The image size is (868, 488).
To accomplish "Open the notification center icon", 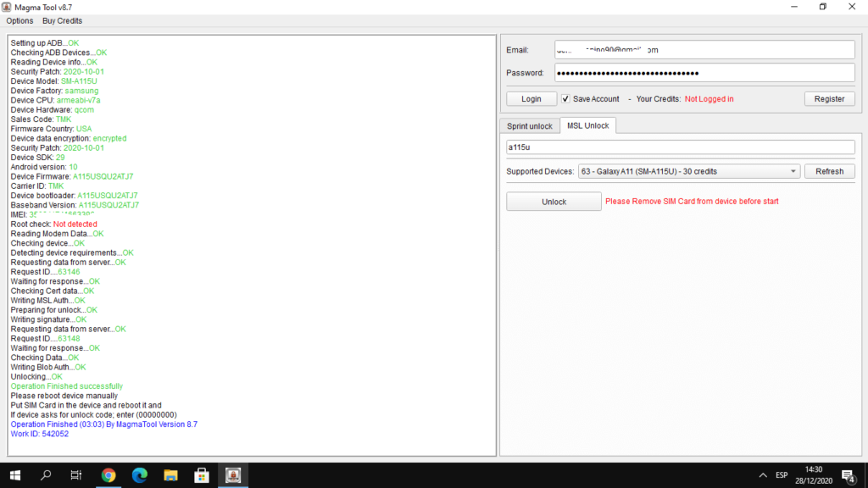I will tap(849, 475).
